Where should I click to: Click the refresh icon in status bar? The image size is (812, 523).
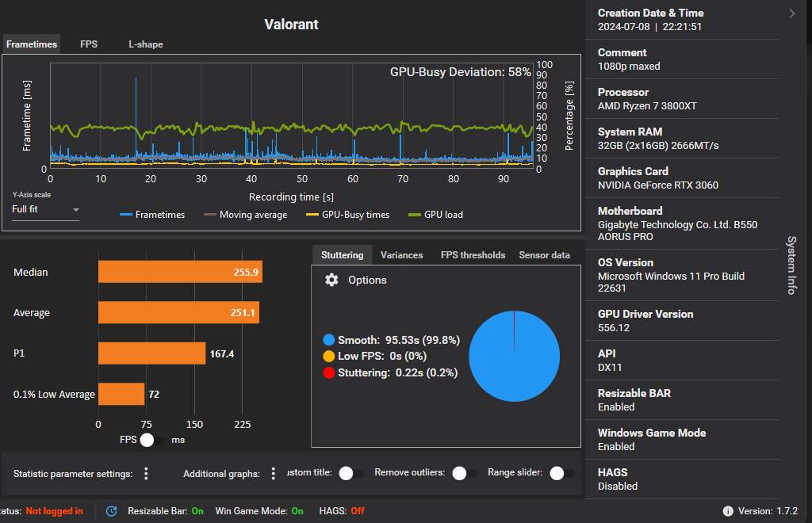(x=111, y=511)
